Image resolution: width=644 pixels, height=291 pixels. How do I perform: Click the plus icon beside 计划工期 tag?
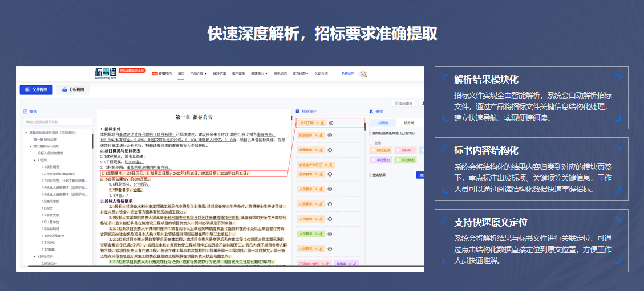pos(331,123)
